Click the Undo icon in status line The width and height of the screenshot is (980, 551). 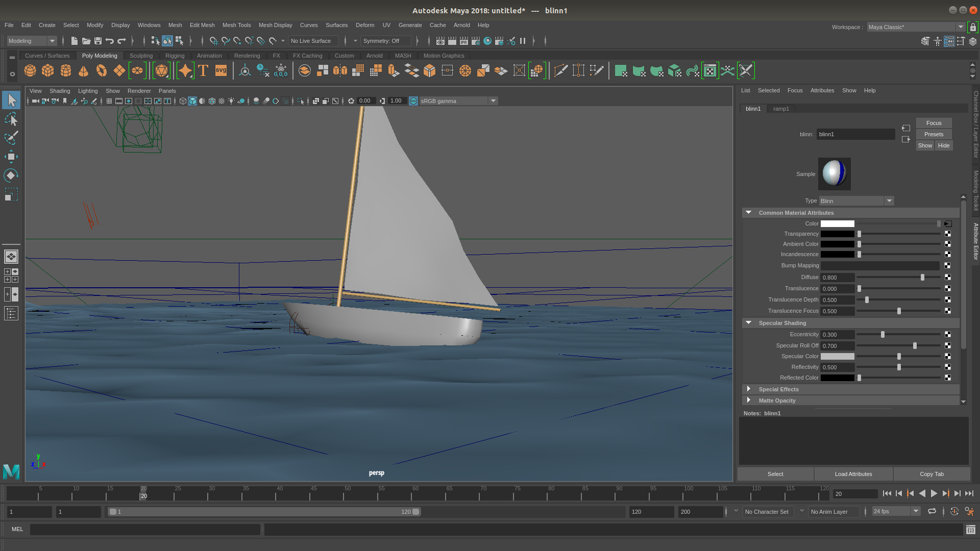110,41
